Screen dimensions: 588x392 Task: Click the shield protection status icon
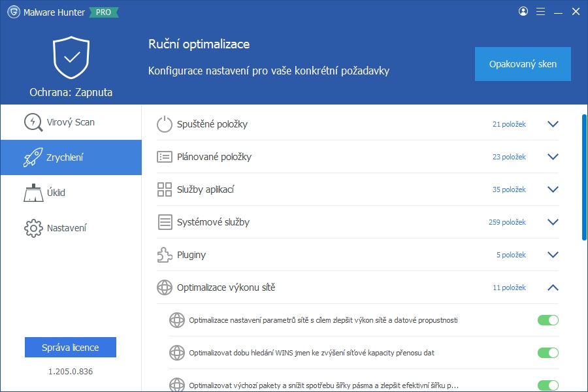[x=71, y=58]
